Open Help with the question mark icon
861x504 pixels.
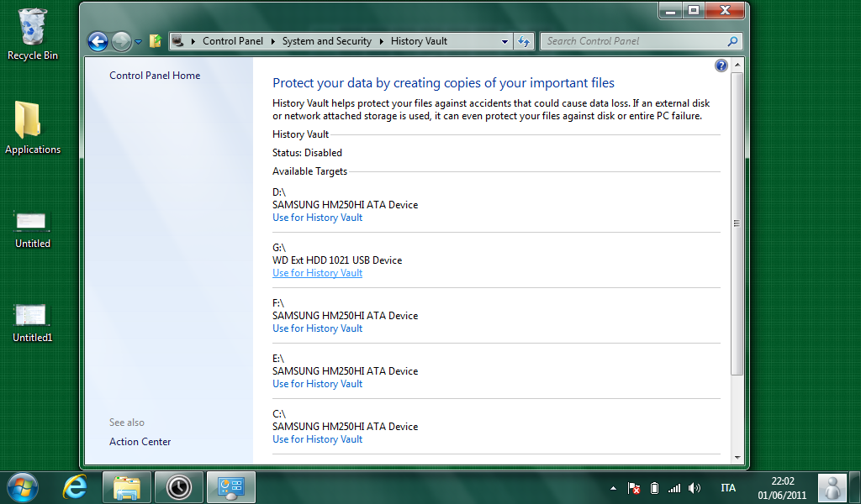[x=721, y=66]
